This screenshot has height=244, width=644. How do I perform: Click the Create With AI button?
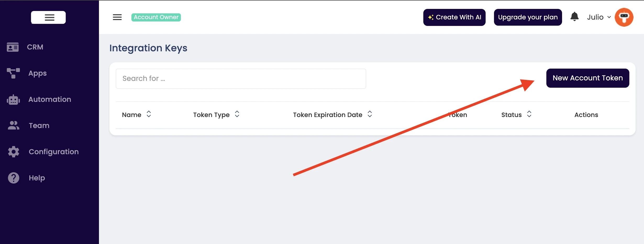click(454, 17)
